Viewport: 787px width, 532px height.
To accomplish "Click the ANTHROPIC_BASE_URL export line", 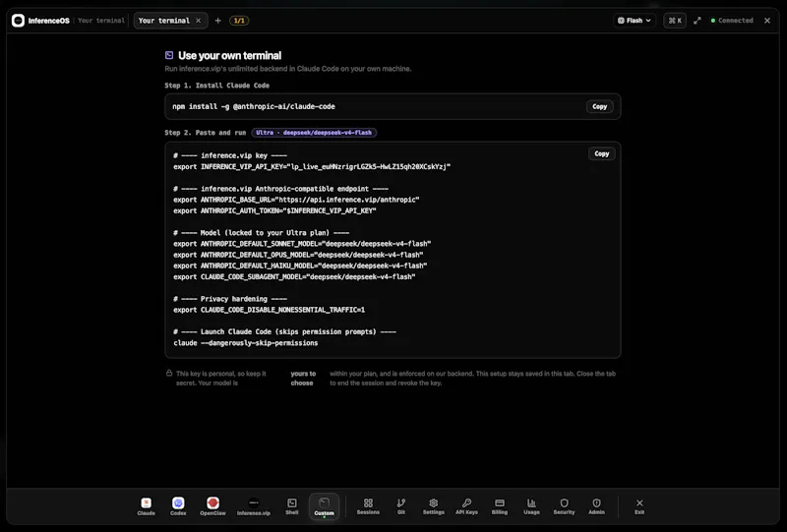I will click(x=297, y=200).
